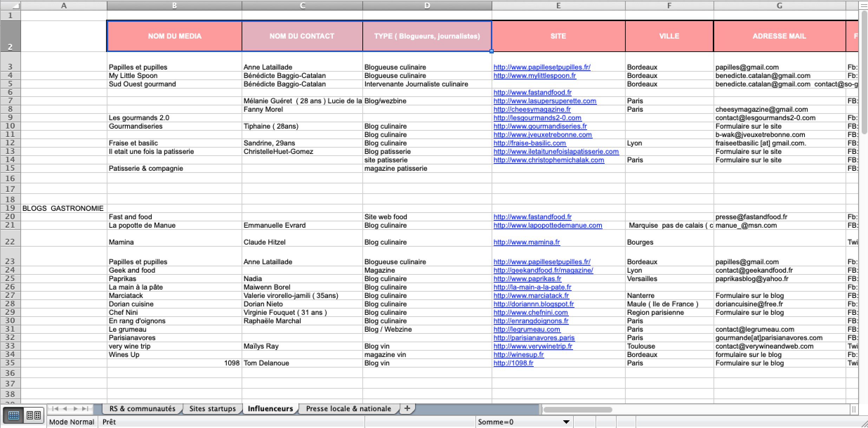Click the previous sheet navigation arrow
This screenshot has height=428, width=868.
click(65, 409)
